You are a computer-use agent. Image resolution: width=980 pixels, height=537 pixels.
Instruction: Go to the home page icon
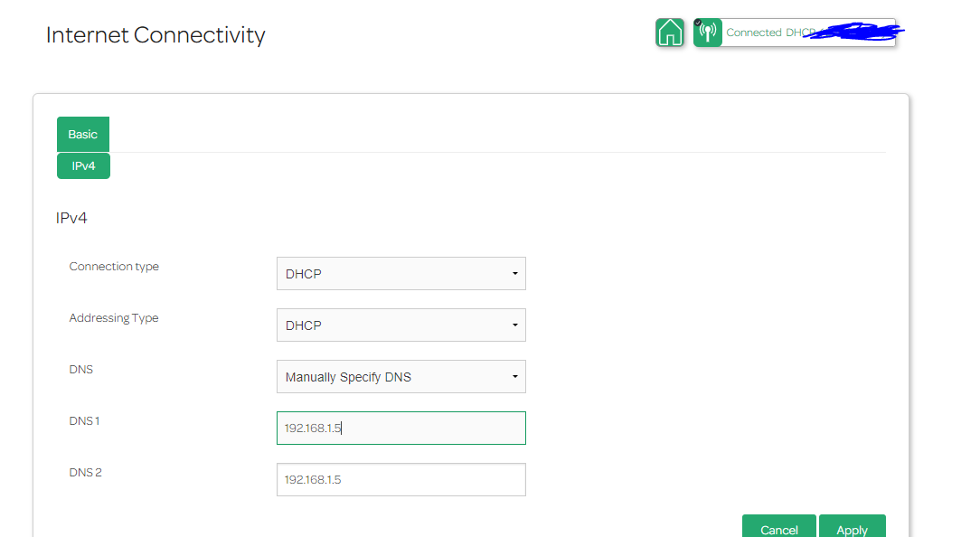[x=669, y=33]
